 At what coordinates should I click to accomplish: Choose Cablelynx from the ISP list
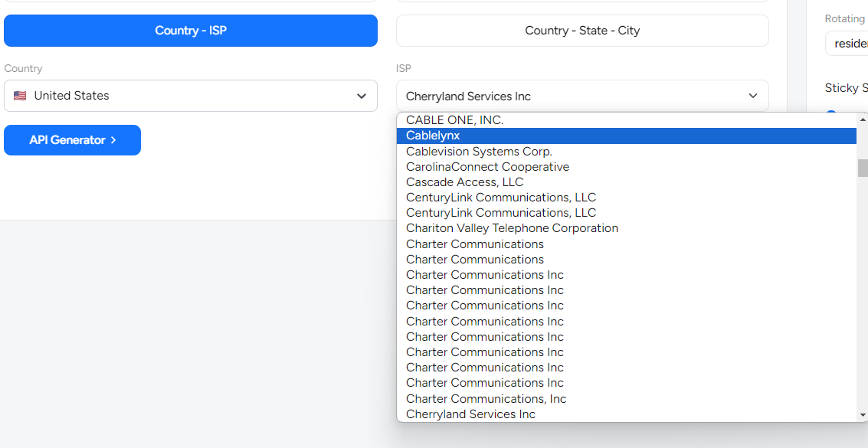pyautogui.click(x=433, y=136)
